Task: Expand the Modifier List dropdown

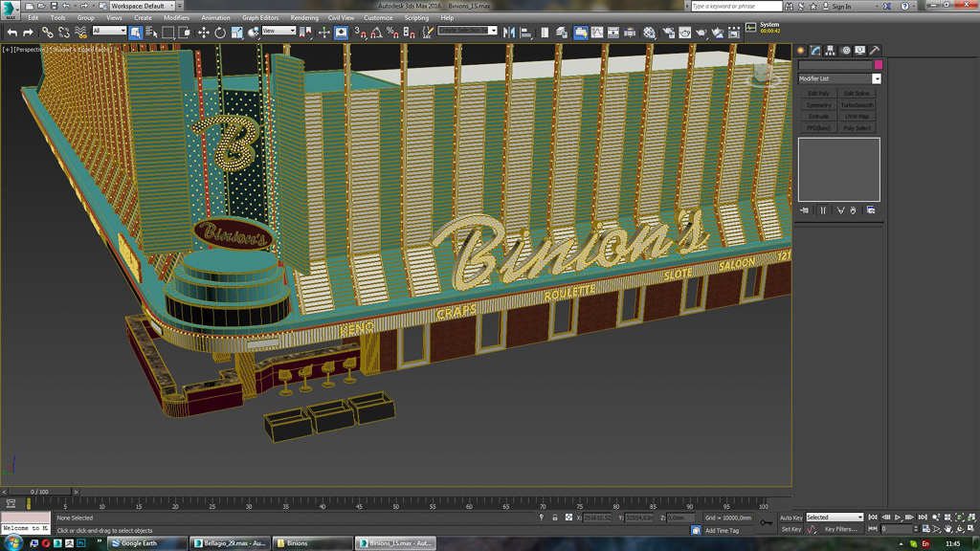Action: tap(876, 78)
